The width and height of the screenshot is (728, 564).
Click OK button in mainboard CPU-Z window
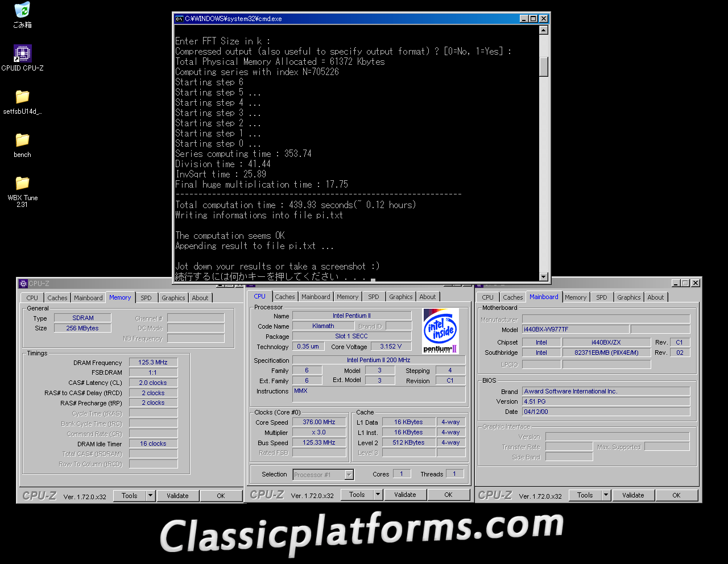coord(677,495)
